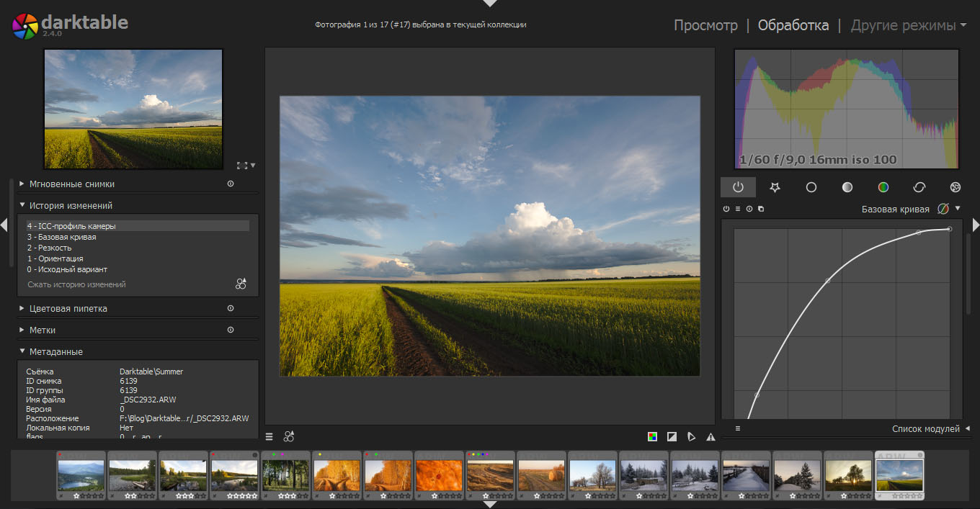Select the lowest control point on base curve
Viewport: 980px width, 509px height.
click(x=757, y=395)
